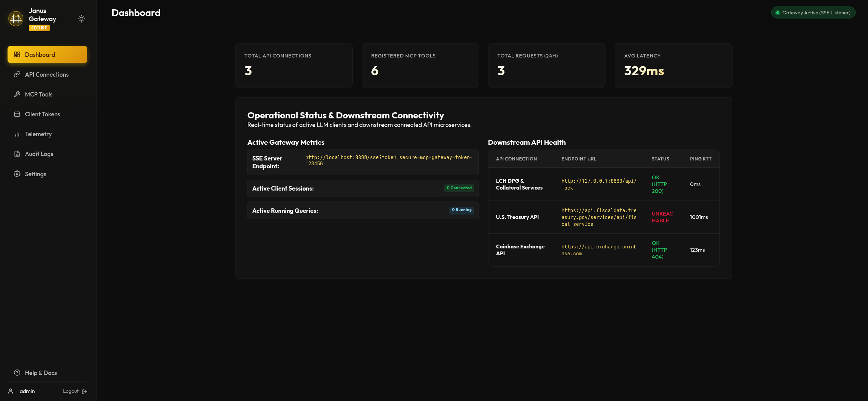Click the Audit Logs document icon
Image resolution: width=868 pixels, height=401 pixels.
(x=17, y=154)
